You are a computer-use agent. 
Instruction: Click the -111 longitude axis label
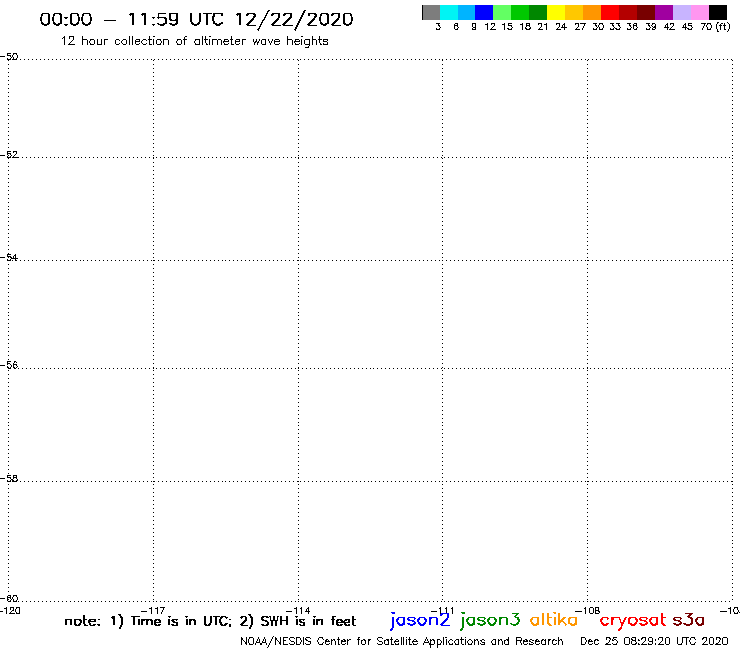click(443, 611)
